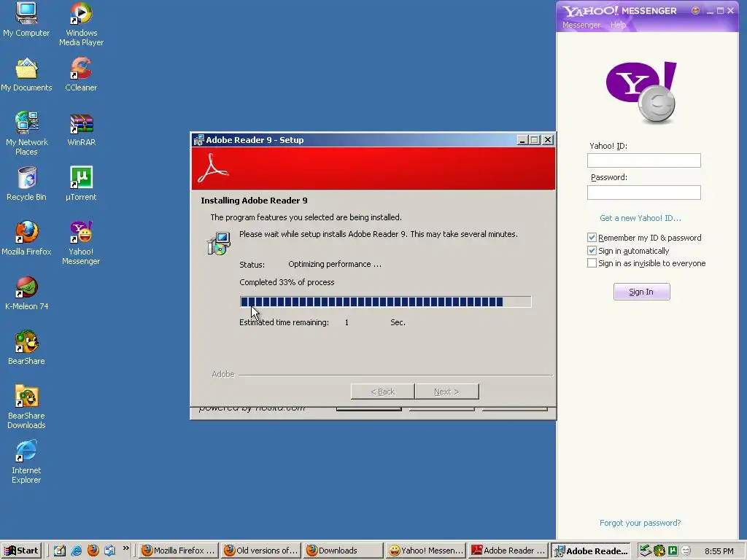Click 'Completed 33% of process' text

click(x=287, y=282)
